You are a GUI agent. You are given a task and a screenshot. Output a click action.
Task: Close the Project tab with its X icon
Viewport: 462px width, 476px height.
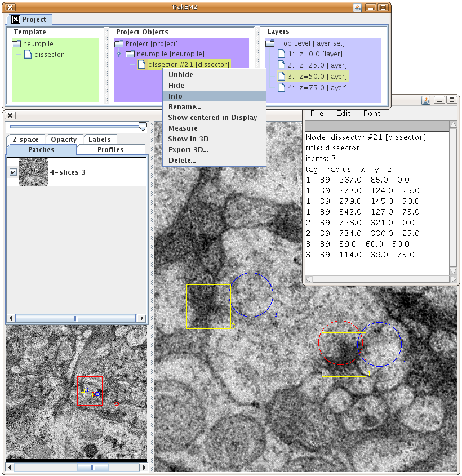click(x=16, y=20)
